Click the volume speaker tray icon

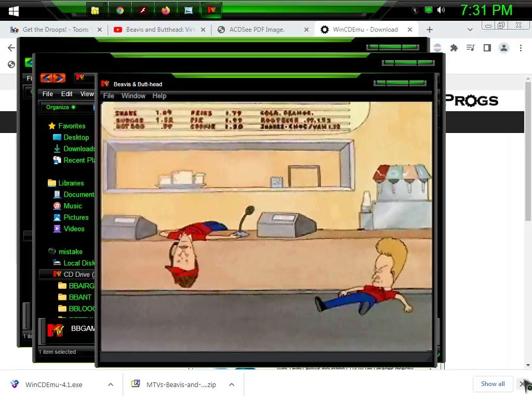[x=441, y=10]
